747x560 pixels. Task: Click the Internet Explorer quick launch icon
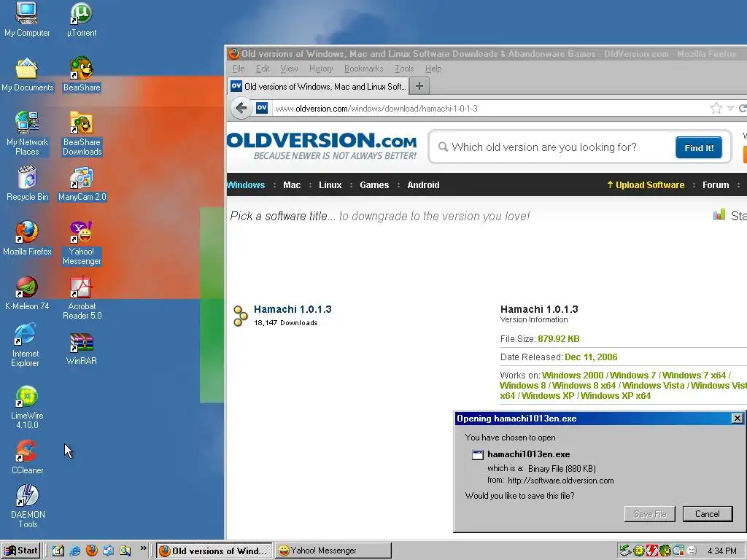point(75,551)
